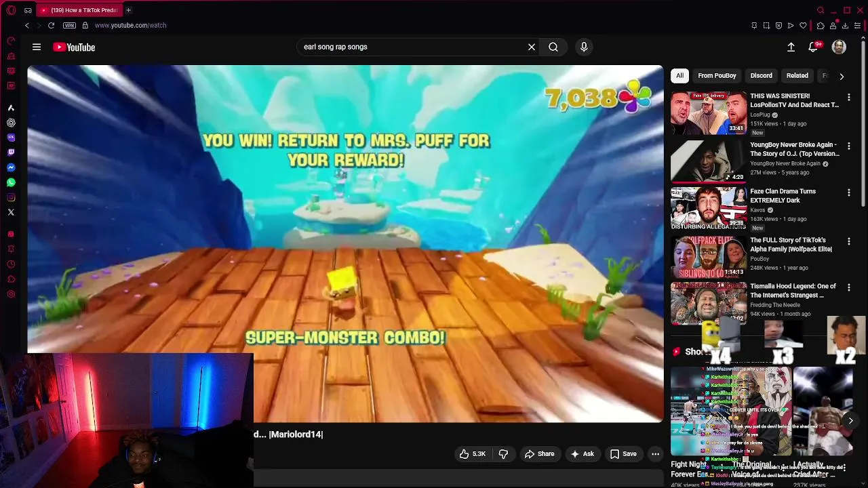Click the YouTube logo
The width and height of the screenshot is (868, 488).
point(74,47)
